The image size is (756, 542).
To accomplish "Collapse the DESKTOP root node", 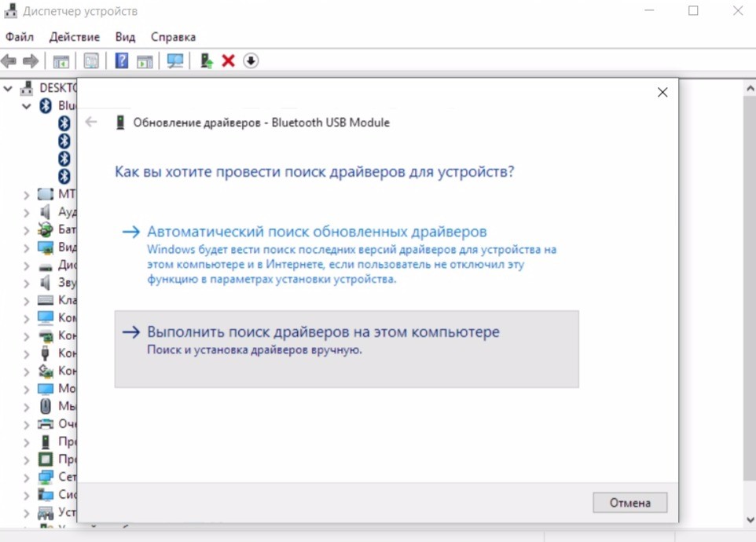I will [8, 88].
